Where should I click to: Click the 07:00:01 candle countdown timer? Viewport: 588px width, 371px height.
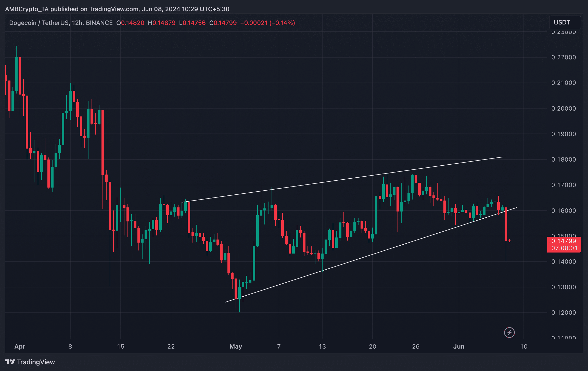(x=564, y=248)
